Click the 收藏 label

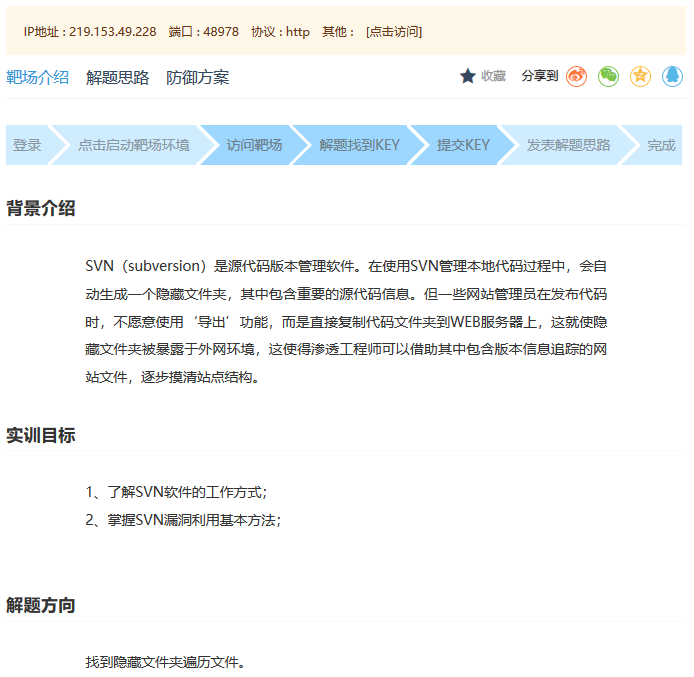click(x=494, y=76)
